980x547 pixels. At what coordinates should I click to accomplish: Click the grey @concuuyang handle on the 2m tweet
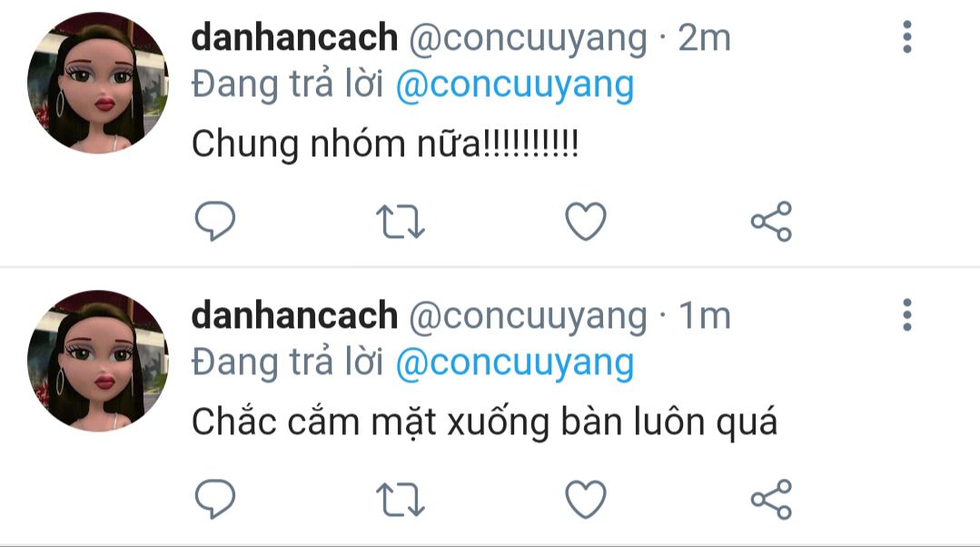click(x=528, y=39)
